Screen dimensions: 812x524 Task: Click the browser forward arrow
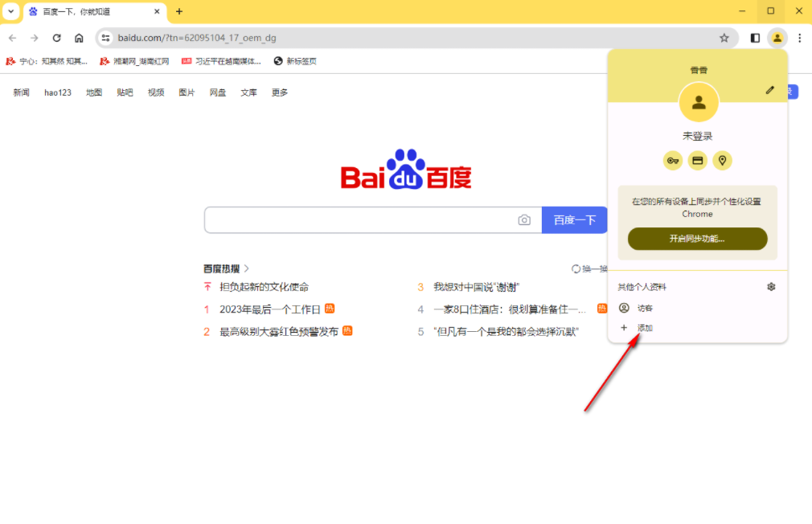[x=35, y=38]
